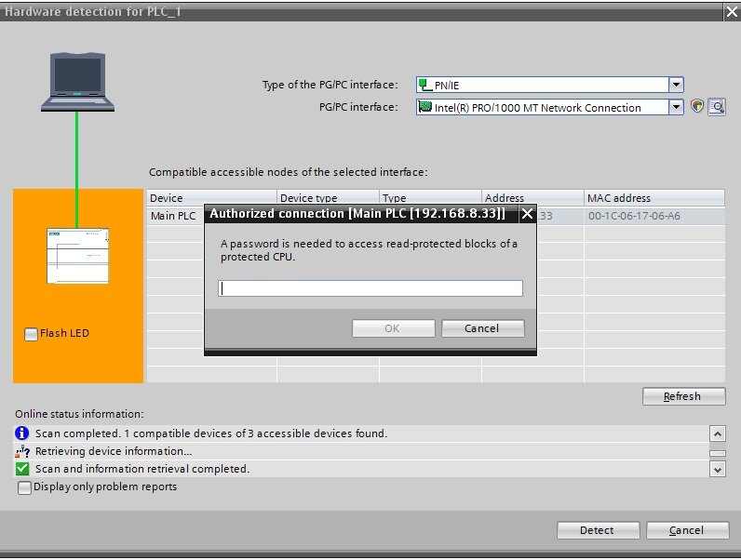Click the network search magnifier icon
The width and height of the screenshot is (741, 560).
coord(717,107)
